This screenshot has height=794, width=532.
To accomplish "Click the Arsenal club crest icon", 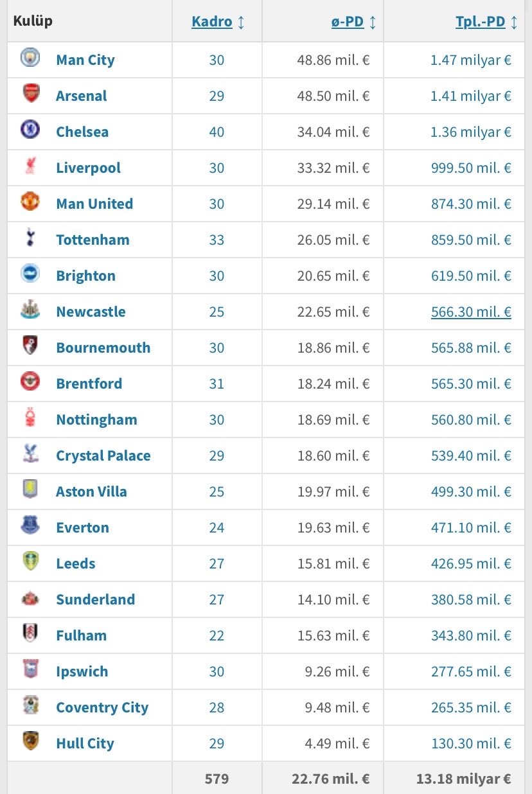I will click(30, 94).
